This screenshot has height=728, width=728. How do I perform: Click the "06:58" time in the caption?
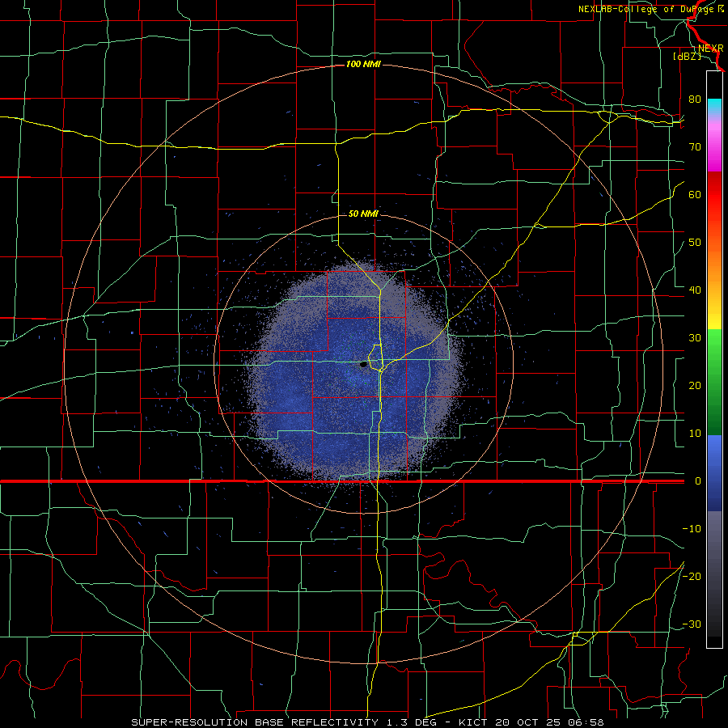tap(586, 722)
